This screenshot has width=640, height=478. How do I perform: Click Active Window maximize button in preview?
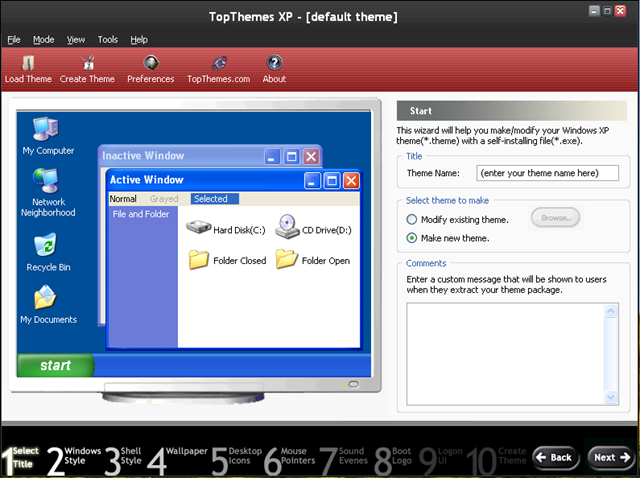click(332, 181)
